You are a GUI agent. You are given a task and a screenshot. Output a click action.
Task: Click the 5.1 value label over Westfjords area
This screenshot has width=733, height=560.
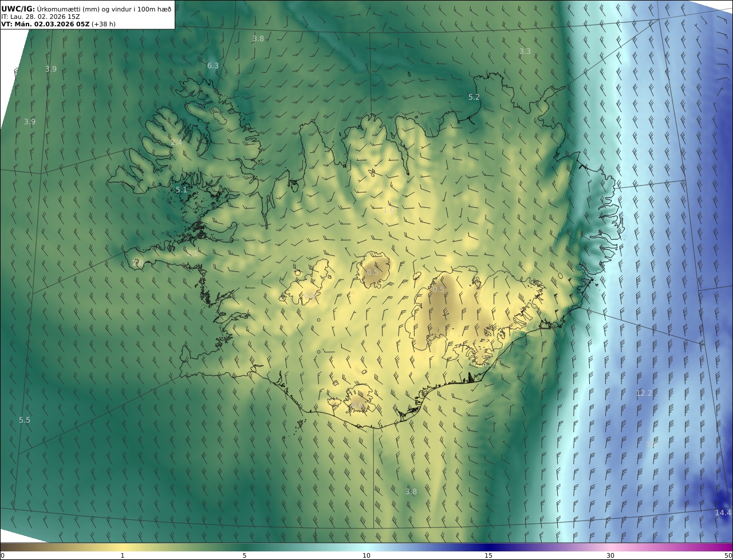tap(182, 190)
